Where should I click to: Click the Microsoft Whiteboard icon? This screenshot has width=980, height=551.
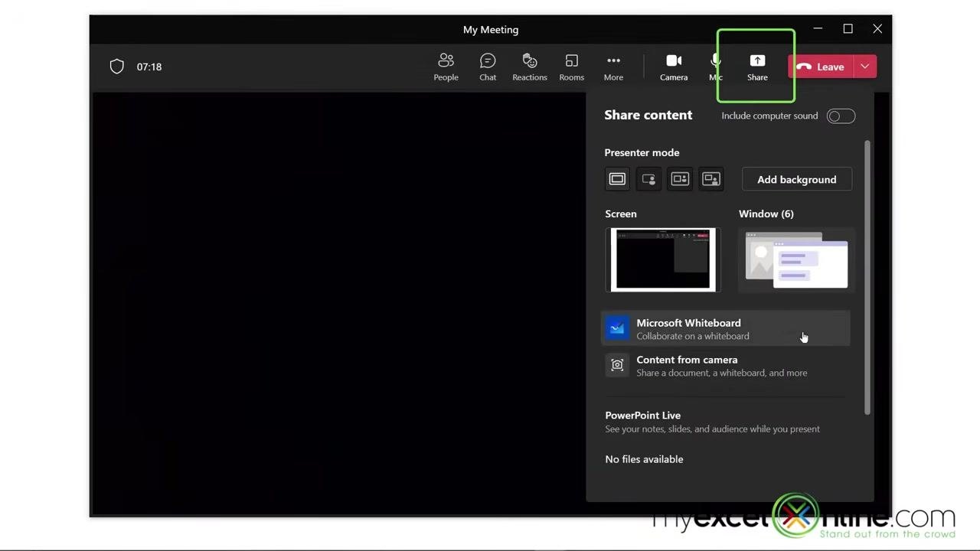pyautogui.click(x=617, y=328)
